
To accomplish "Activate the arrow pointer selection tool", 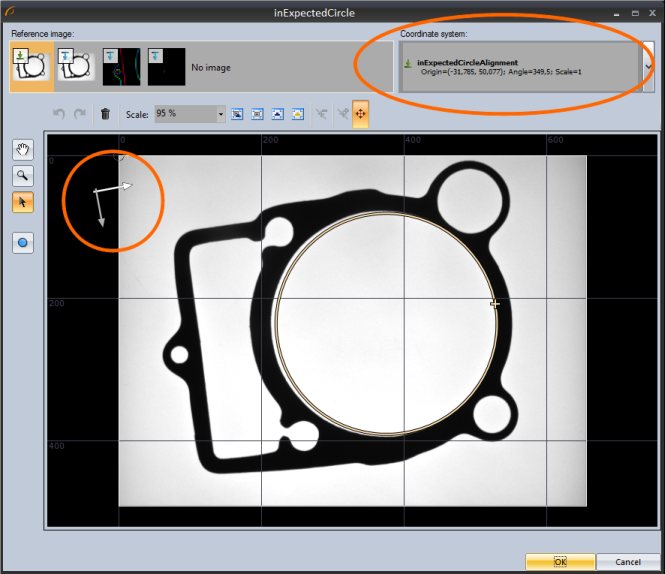I will coord(22,202).
